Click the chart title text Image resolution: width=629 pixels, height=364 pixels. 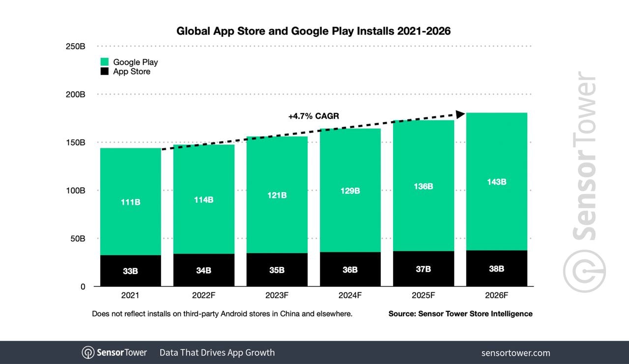314,31
